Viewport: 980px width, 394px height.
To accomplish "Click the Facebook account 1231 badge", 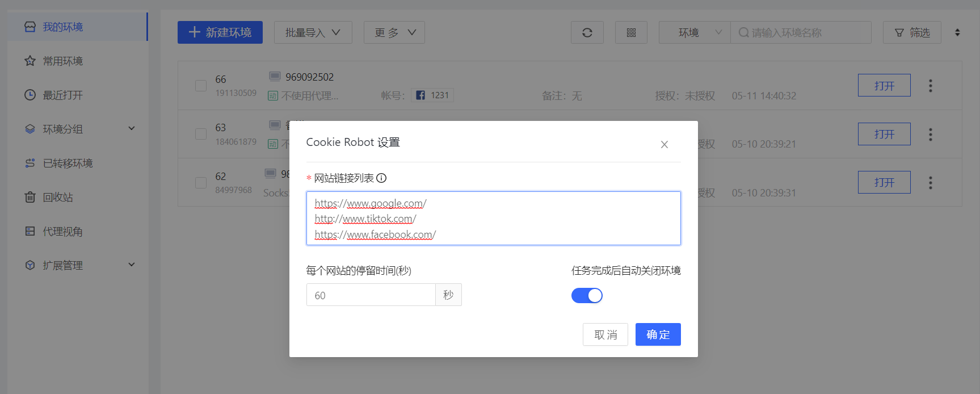I will pos(432,95).
